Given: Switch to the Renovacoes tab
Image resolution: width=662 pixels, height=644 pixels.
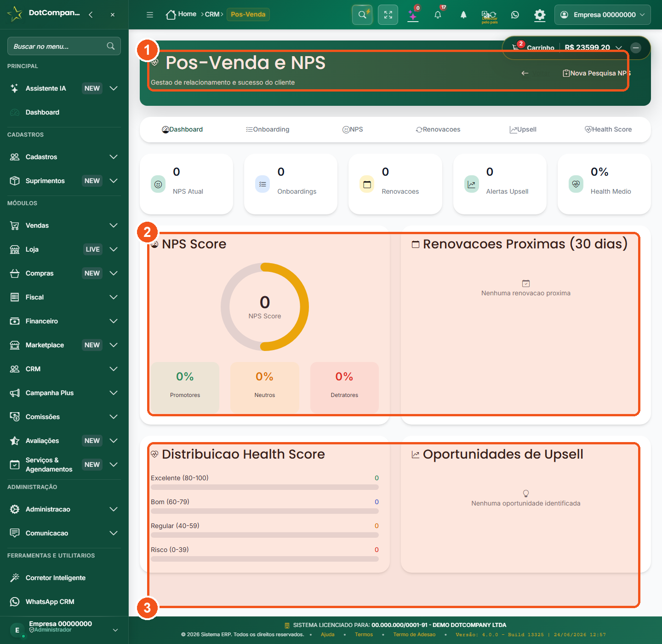Looking at the screenshot, I should 438,129.
